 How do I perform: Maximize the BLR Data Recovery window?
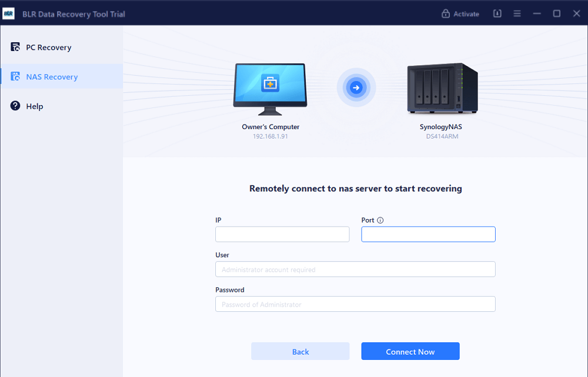pyautogui.click(x=557, y=14)
